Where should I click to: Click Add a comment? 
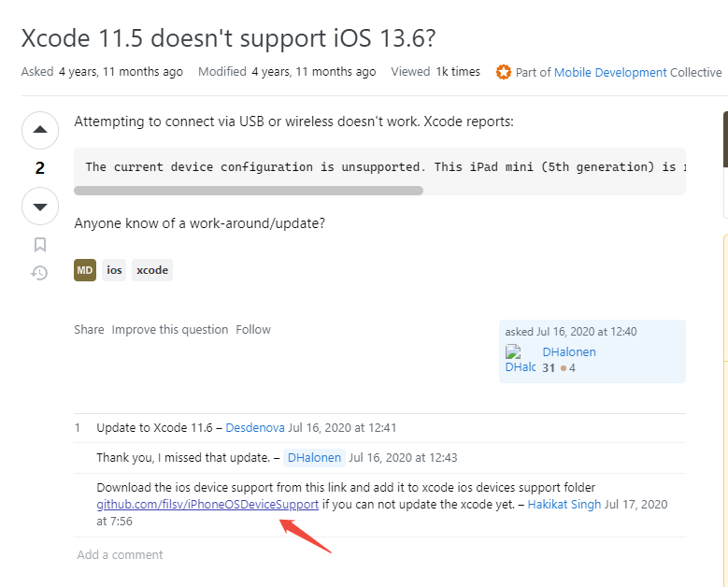[x=120, y=555]
